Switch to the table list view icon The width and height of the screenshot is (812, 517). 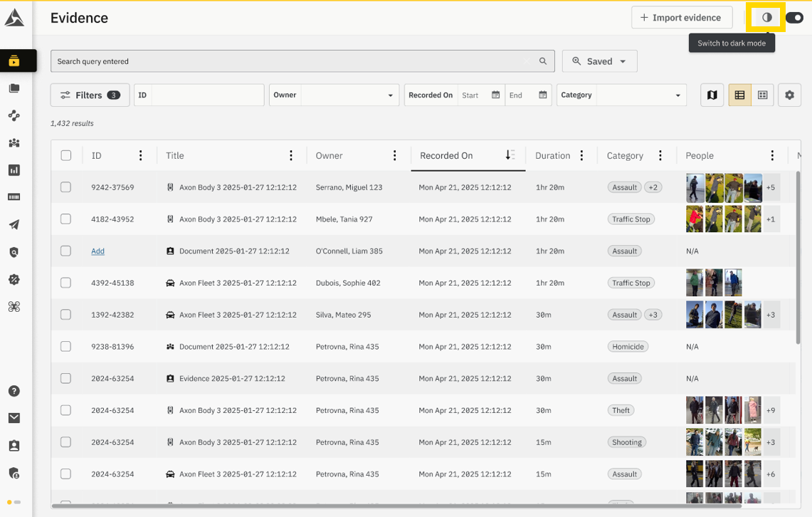click(x=739, y=95)
